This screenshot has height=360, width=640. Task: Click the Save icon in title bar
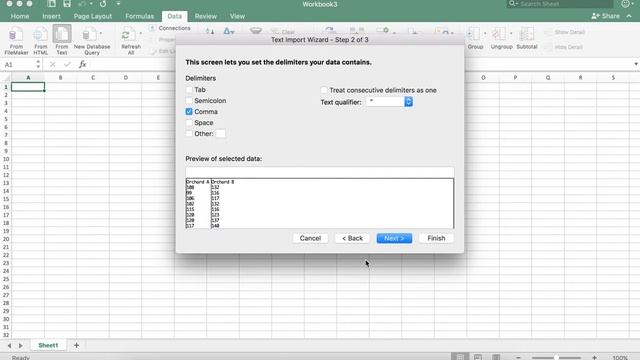tap(67, 4)
